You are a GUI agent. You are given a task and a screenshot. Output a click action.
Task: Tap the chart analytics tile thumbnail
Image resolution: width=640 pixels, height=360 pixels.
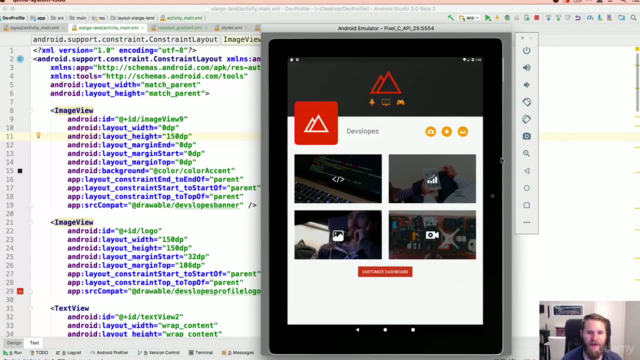(x=432, y=179)
